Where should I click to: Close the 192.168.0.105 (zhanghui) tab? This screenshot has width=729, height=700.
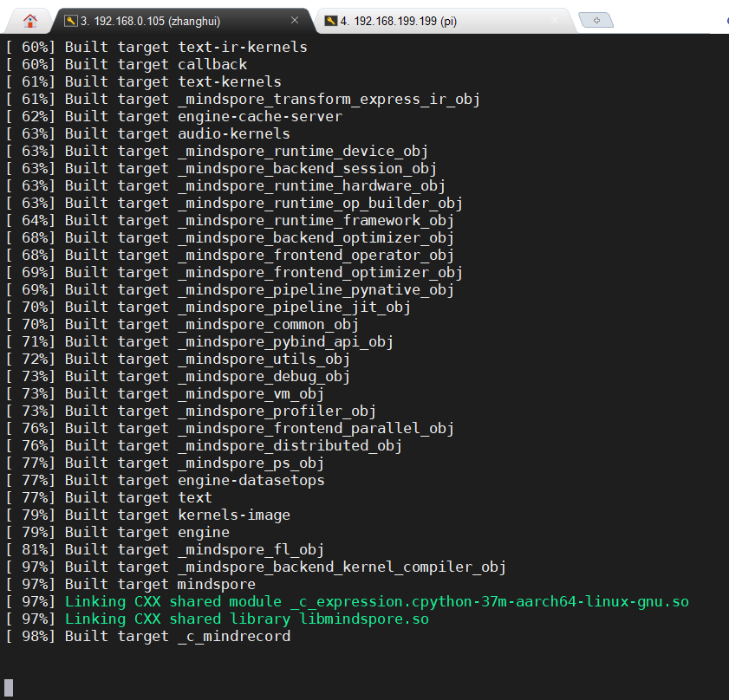295,20
